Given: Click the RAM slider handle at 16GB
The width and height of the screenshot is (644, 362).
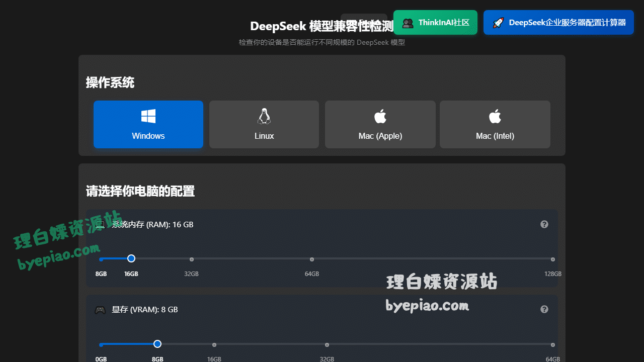Looking at the screenshot, I should click(131, 258).
